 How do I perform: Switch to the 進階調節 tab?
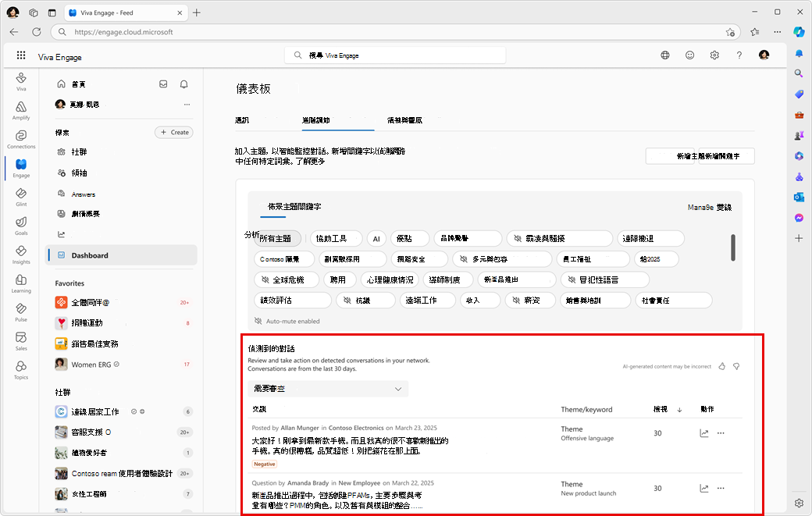click(x=316, y=120)
